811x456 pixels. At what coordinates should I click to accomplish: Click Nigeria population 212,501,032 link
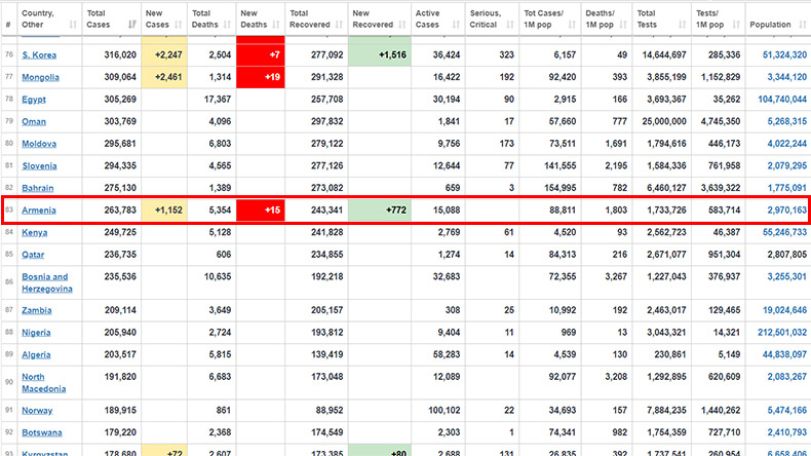782,332
